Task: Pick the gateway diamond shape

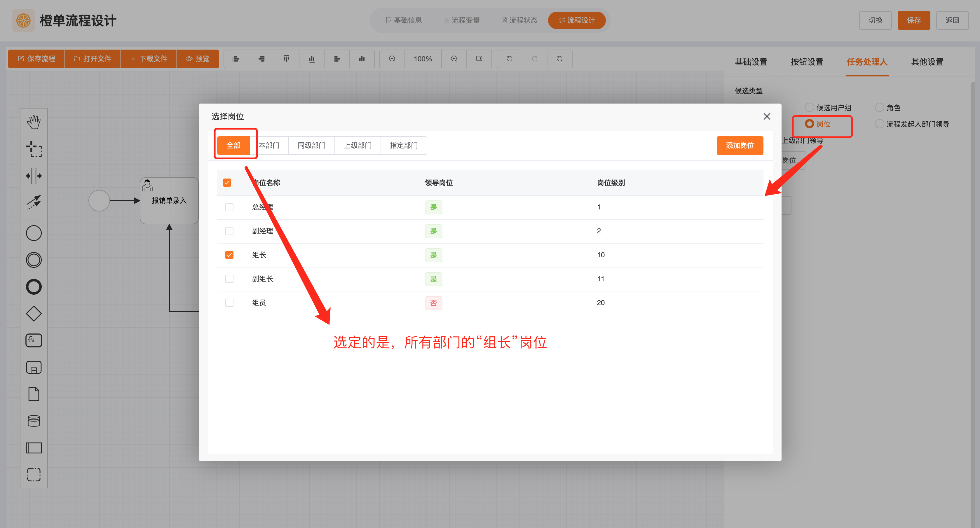Action: [34, 314]
